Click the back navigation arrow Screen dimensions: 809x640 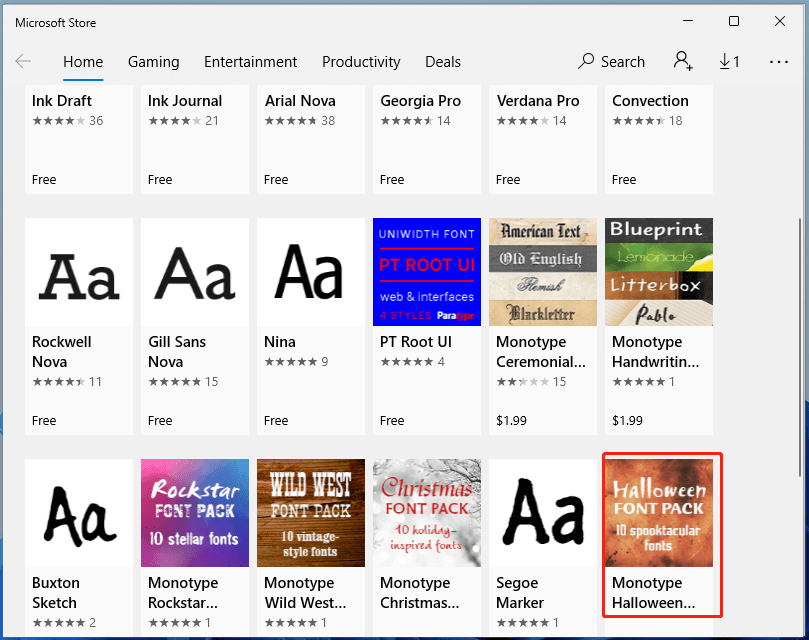(x=23, y=61)
